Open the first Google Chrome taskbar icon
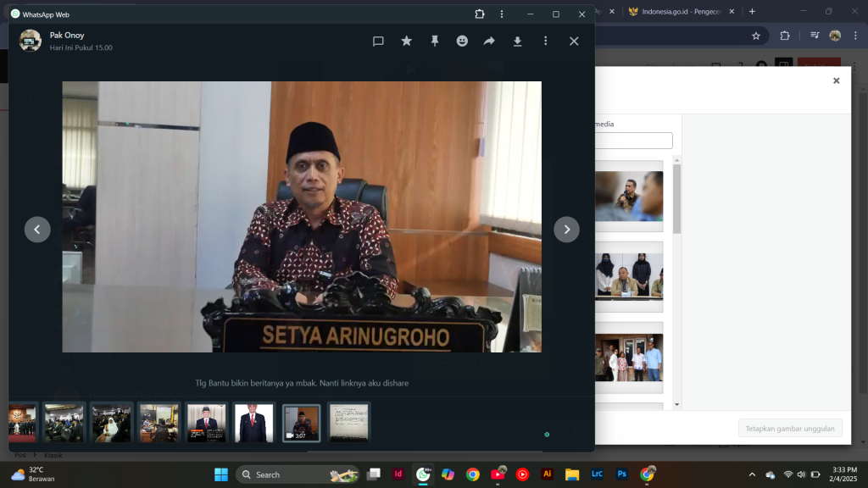The image size is (868, 488). [473, 474]
